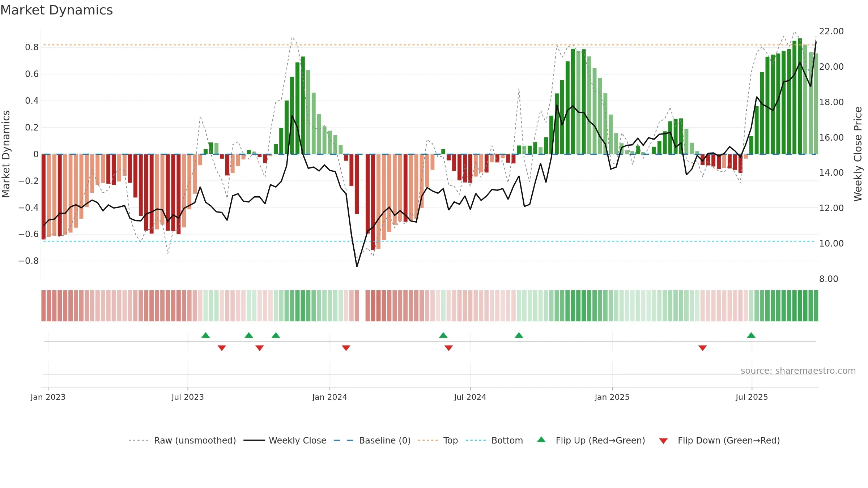Click the 10.00 price axis label

click(x=831, y=244)
